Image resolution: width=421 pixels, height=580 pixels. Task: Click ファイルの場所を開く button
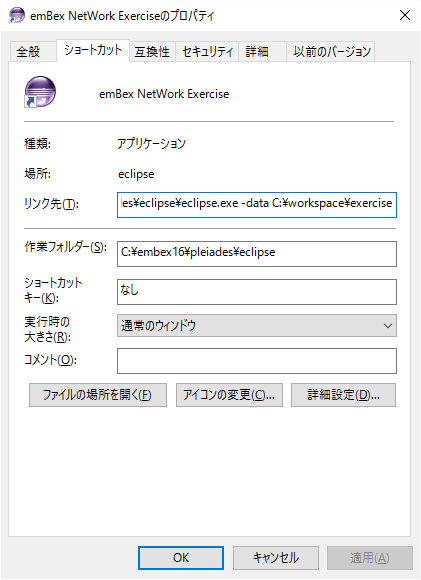98,395
